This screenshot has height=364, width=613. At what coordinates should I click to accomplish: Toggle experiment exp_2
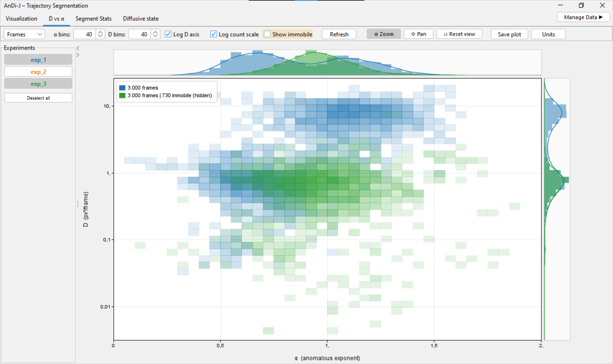click(38, 72)
